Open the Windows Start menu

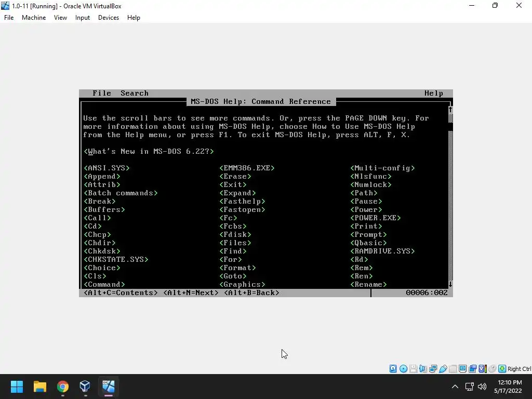tap(17, 387)
